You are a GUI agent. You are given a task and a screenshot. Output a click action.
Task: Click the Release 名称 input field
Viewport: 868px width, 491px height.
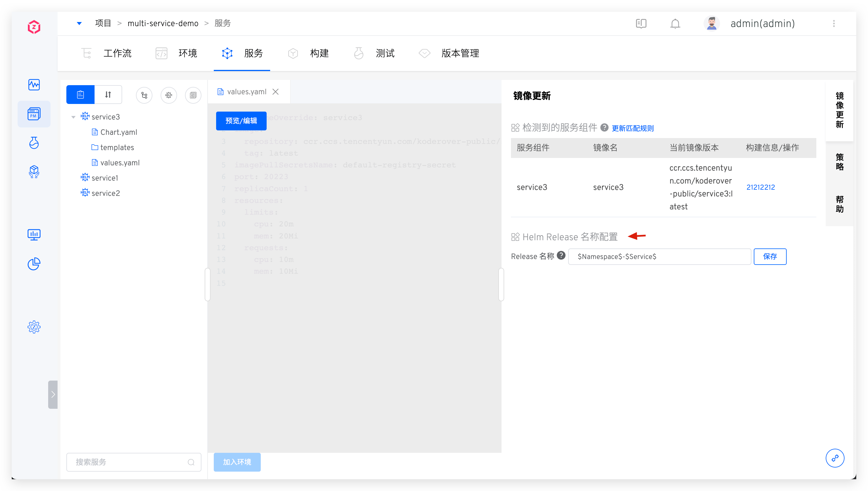point(659,256)
